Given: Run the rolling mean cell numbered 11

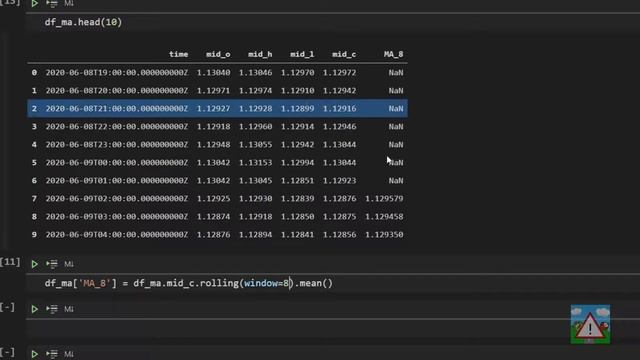Looking at the screenshot, I should [x=35, y=264].
